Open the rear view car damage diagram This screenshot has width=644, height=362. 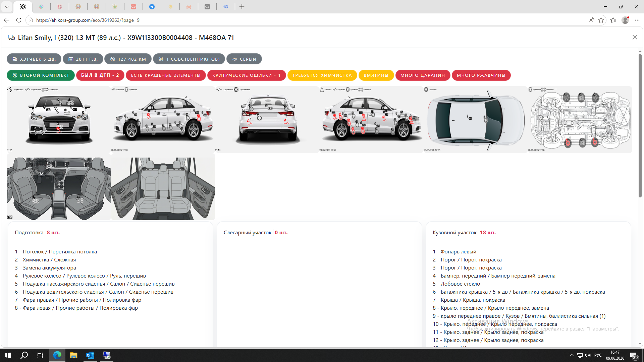[267, 120]
